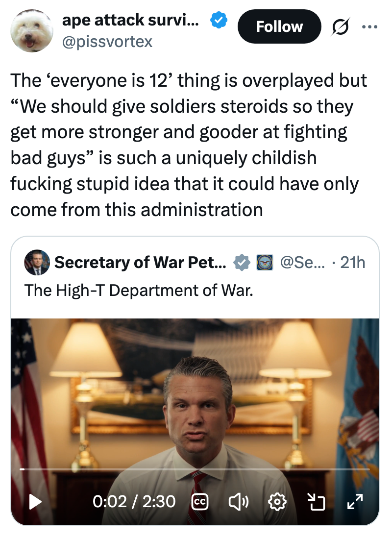Toggle picture-in-picture mode icon
Screen dimensions: 392x537
pos(316,502)
